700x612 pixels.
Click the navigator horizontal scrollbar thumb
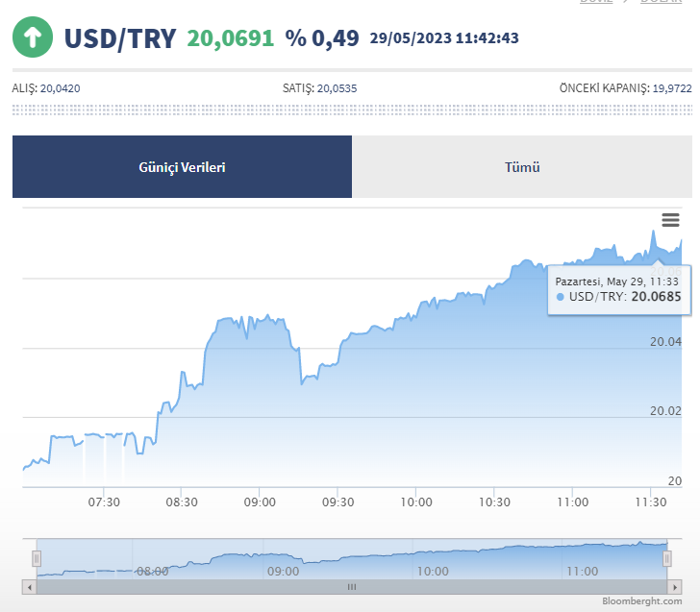click(x=352, y=587)
